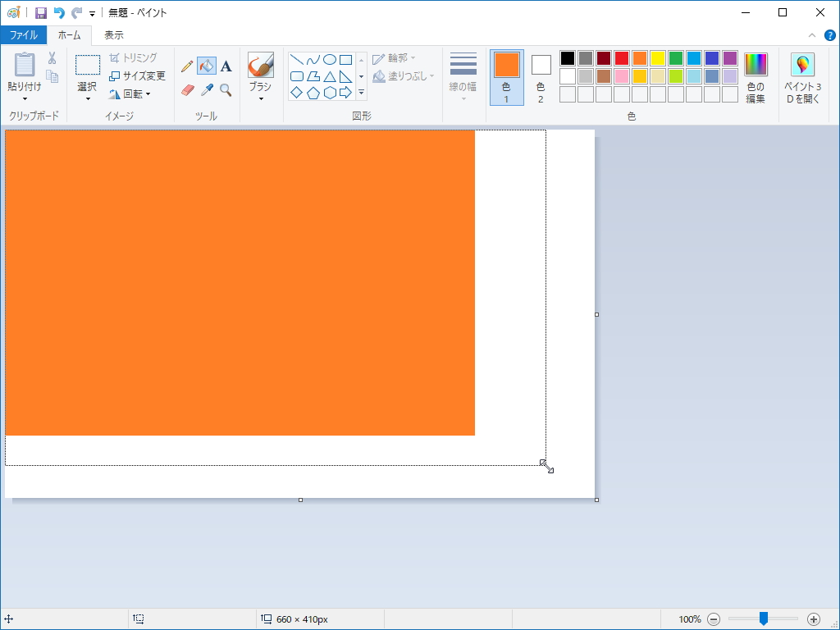Expand the Brushes (ブラシ) dropdown arrow

tap(261, 98)
